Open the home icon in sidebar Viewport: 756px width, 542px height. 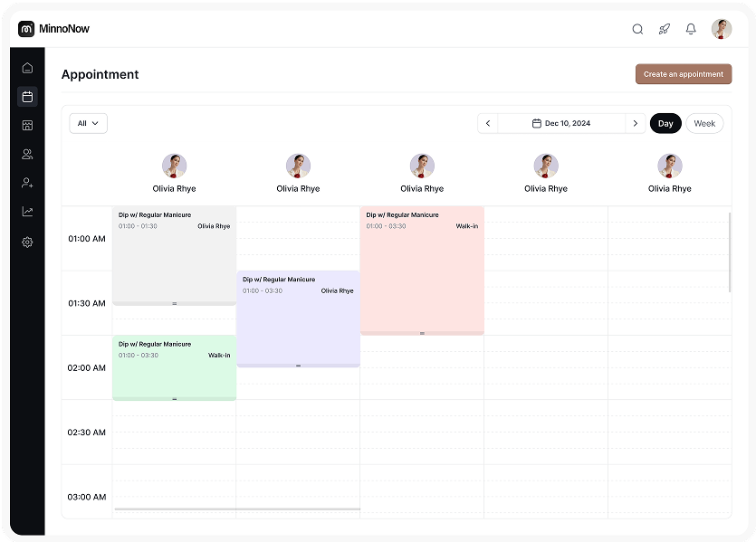[x=27, y=68]
